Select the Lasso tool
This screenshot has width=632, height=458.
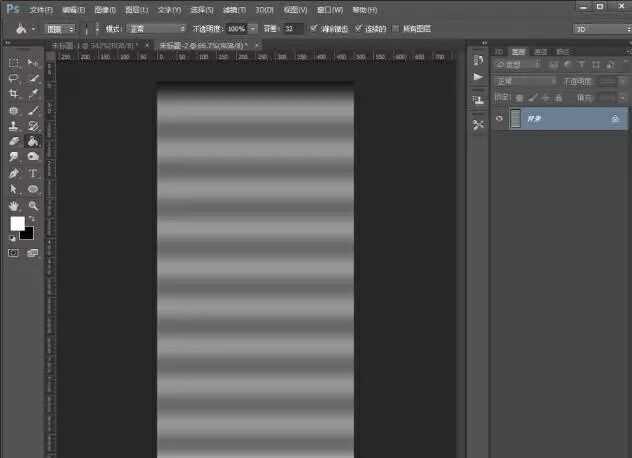(x=14, y=78)
